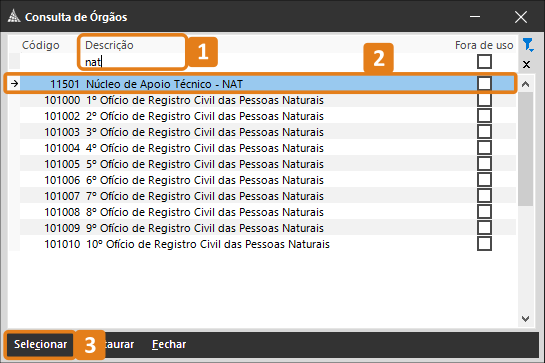
Task: Click the Descrição column header
Action: [109, 45]
